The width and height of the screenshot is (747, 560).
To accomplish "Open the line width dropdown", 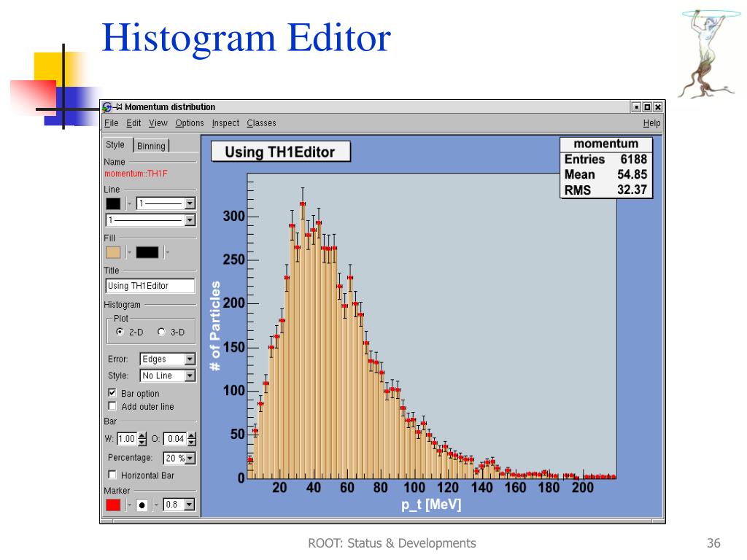I will 166,203.
